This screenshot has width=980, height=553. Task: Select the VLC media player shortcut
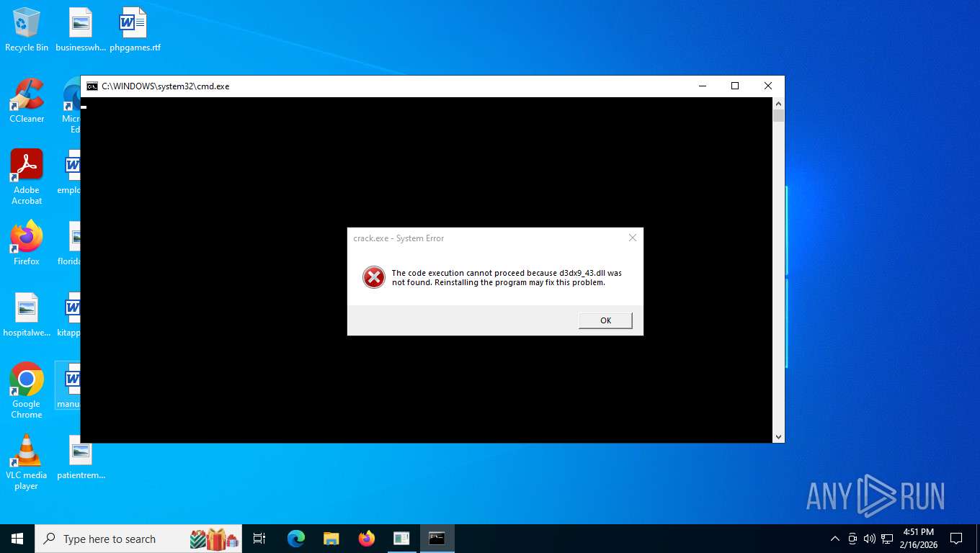[27, 462]
